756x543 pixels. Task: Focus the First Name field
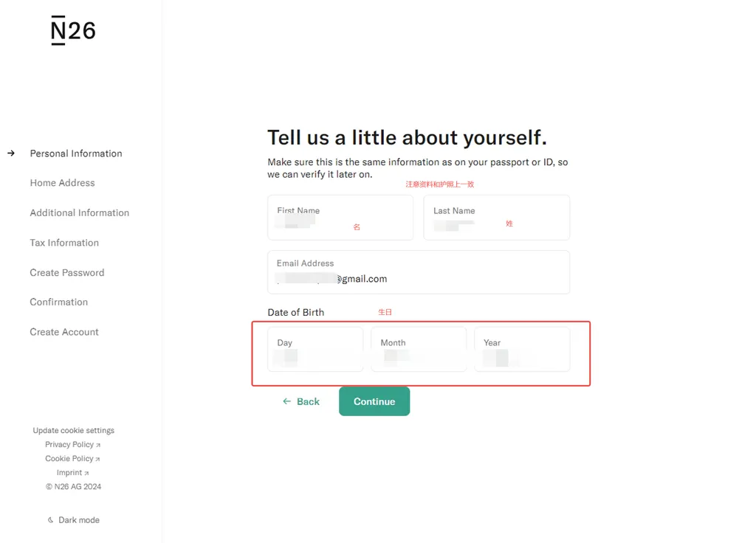(340, 218)
